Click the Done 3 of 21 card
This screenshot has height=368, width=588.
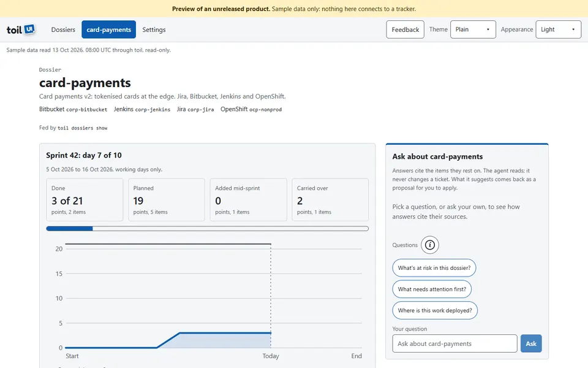click(x=85, y=200)
